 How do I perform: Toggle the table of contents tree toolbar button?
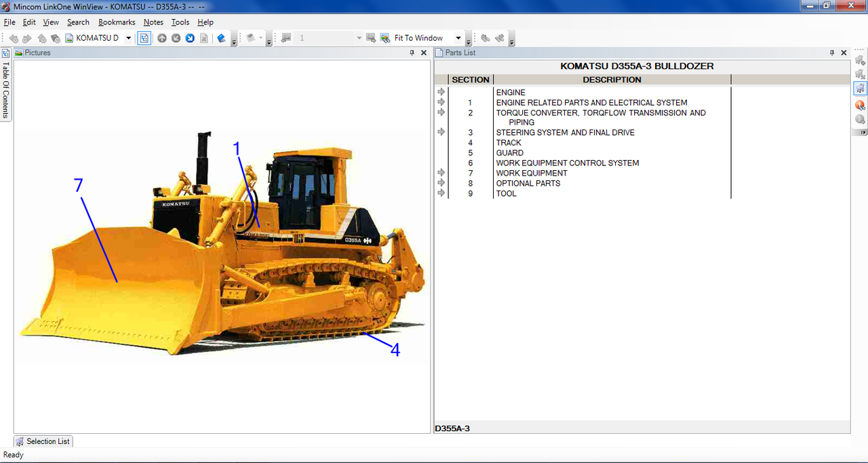(144, 38)
